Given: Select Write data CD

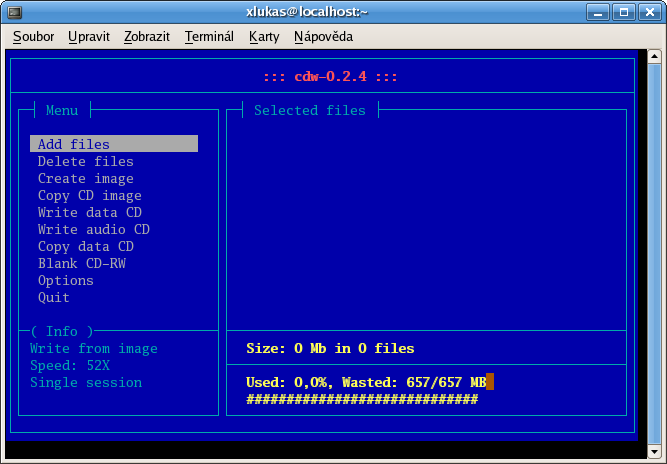Looking at the screenshot, I should tap(89, 212).
